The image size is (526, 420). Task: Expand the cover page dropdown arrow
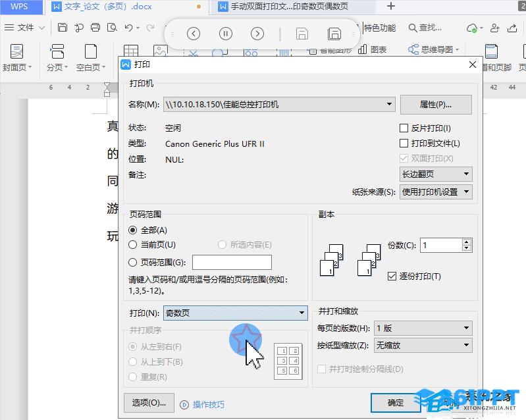coord(30,67)
